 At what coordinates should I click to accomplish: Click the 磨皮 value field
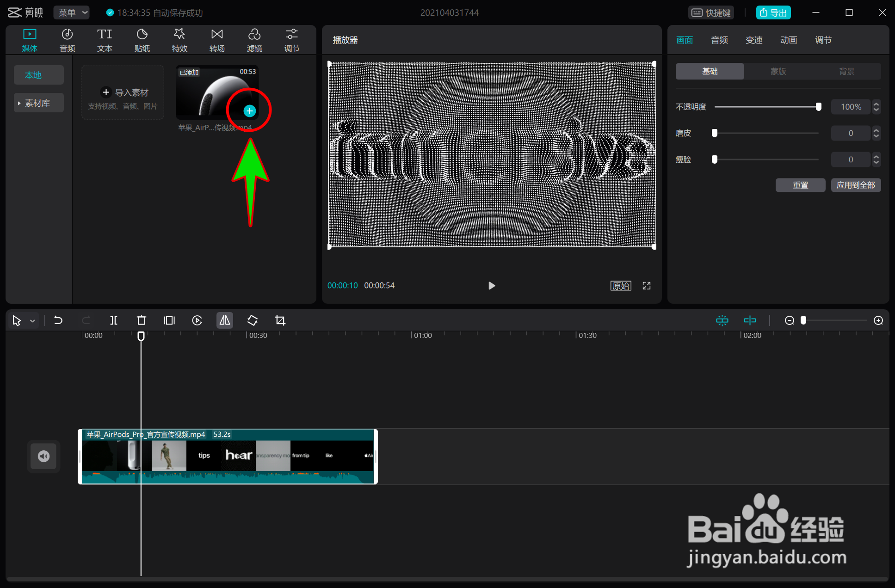tap(851, 133)
